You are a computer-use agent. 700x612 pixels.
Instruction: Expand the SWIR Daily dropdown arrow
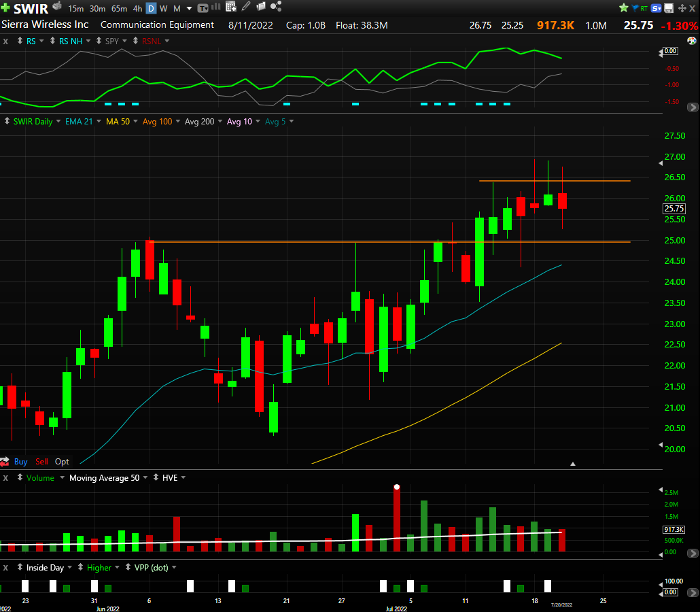(58, 121)
